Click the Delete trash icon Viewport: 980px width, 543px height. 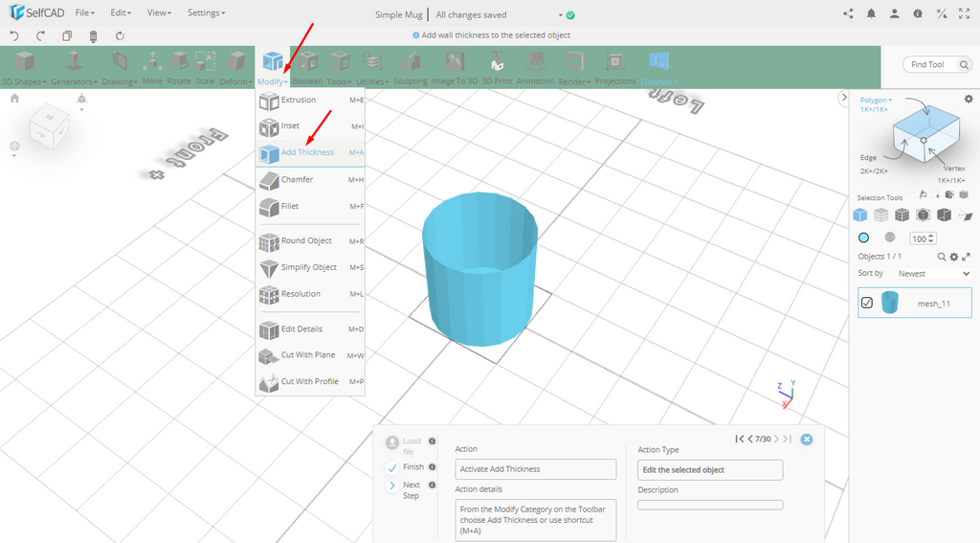[93, 36]
